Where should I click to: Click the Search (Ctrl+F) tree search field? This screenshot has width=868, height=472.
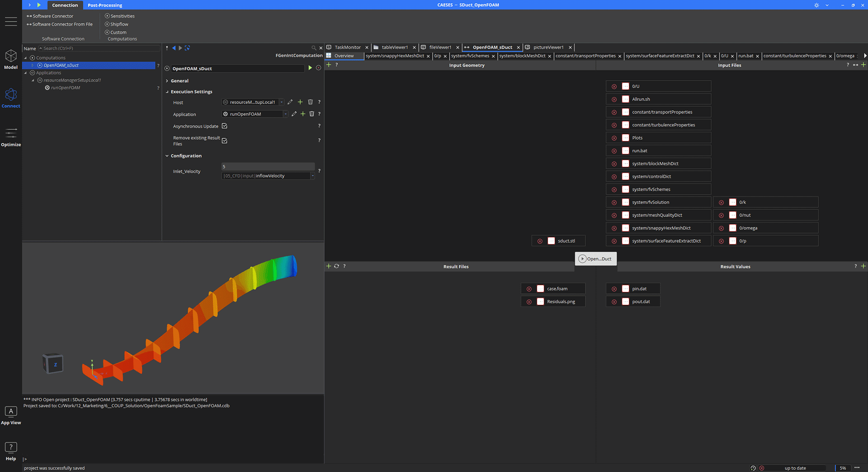point(99,48)
